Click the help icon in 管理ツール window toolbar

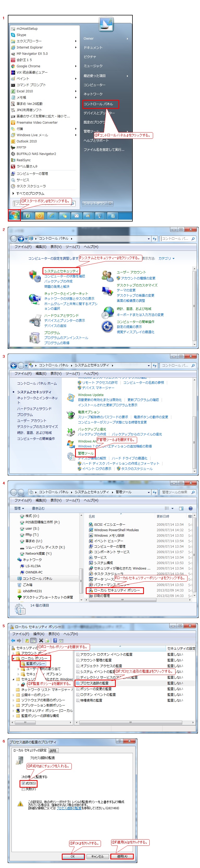tap(190, 508)
